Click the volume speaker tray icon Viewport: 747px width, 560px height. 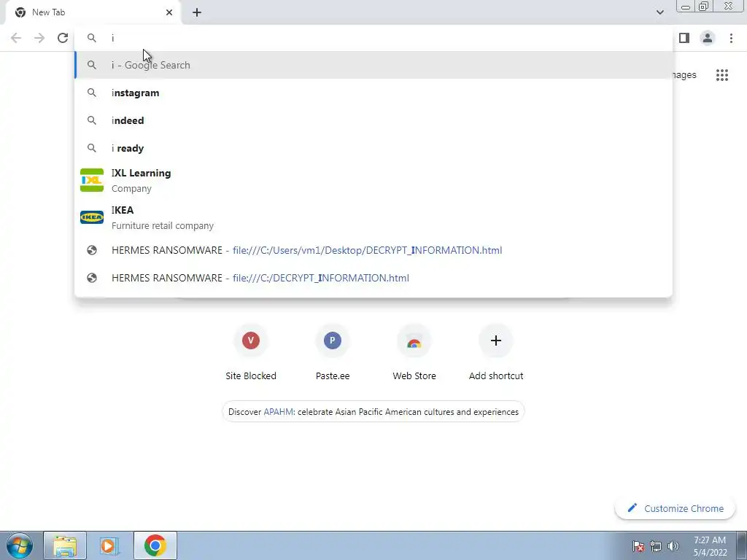pos(673,546)
